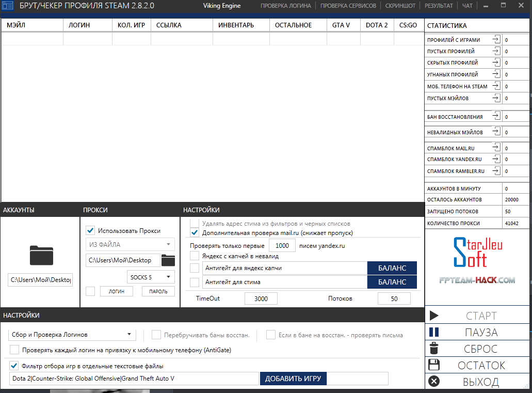Image resolution: width=532 pixels, height=393 pixels.
Task: Click the DOTA 2 column header
Action: (377, 25)
